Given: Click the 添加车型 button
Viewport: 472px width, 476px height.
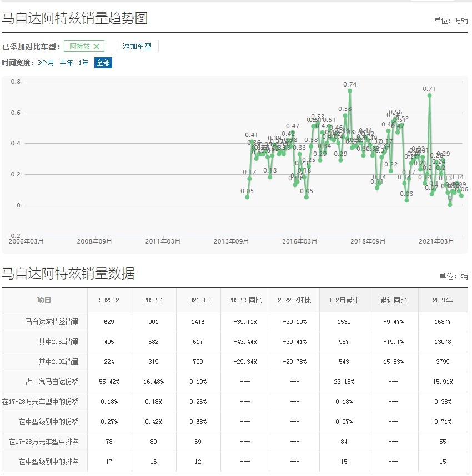Looking at the screenshot, I should (137, 46).
